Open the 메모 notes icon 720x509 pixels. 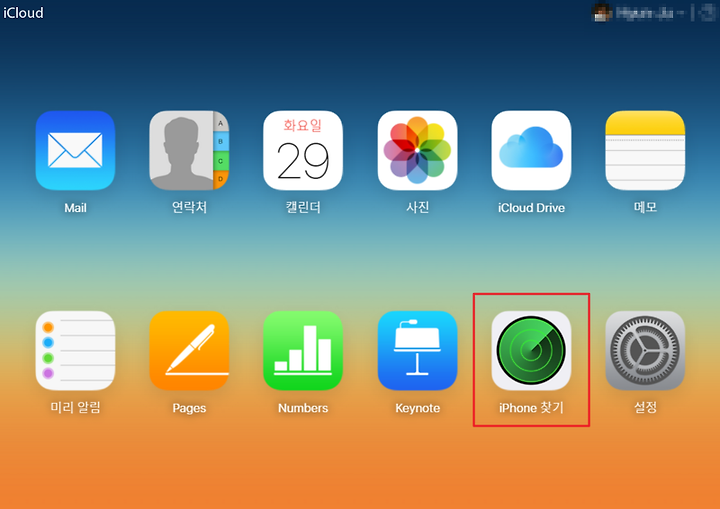(645, 150)
